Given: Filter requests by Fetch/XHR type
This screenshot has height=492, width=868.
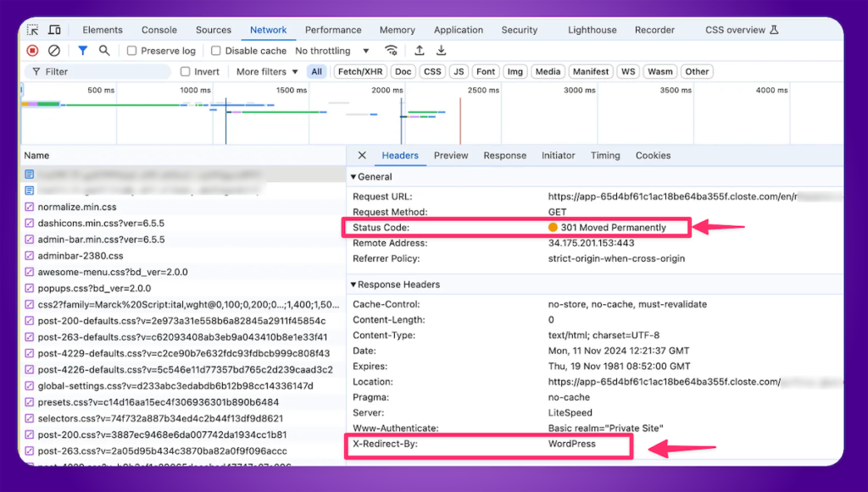Looking at the screenshot, I should click(359, 71).
